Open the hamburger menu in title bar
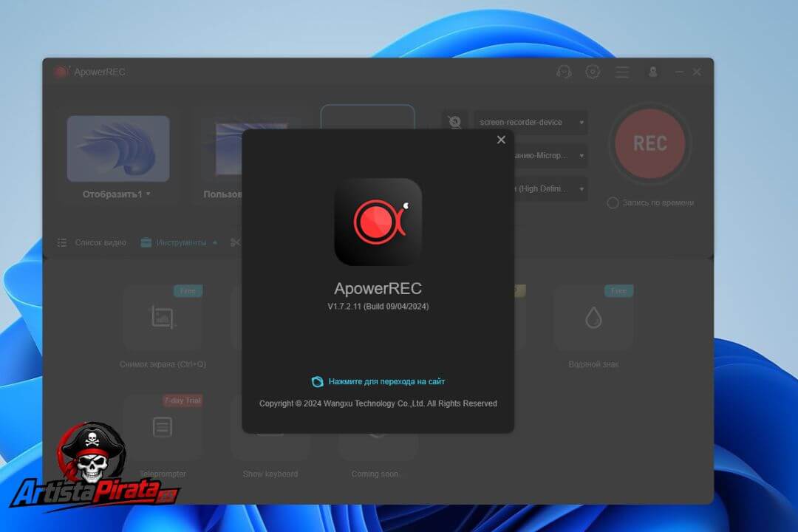This screenshot has width=798, height=532. tap(622, 72)
